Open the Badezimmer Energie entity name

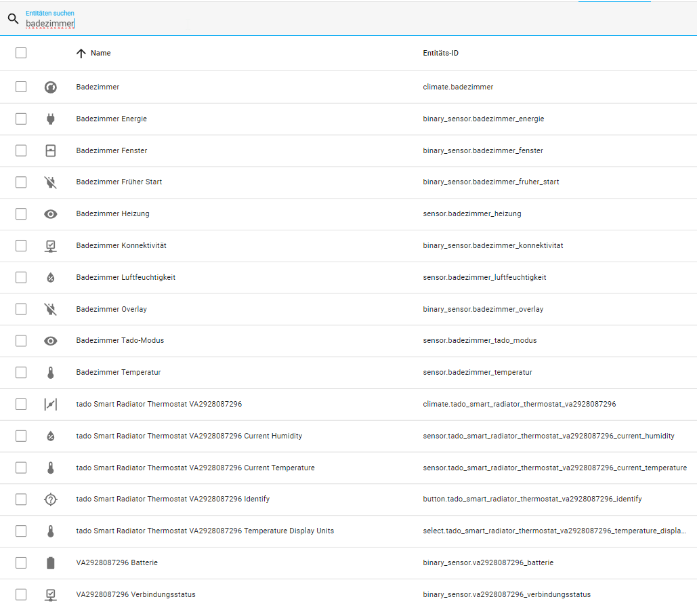(x=111, y=119)
